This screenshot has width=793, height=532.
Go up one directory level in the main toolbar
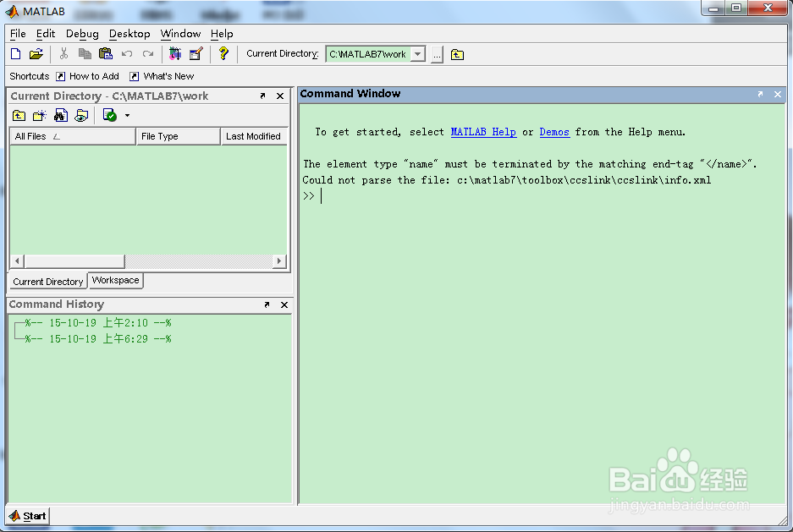[x=457, y=55]
